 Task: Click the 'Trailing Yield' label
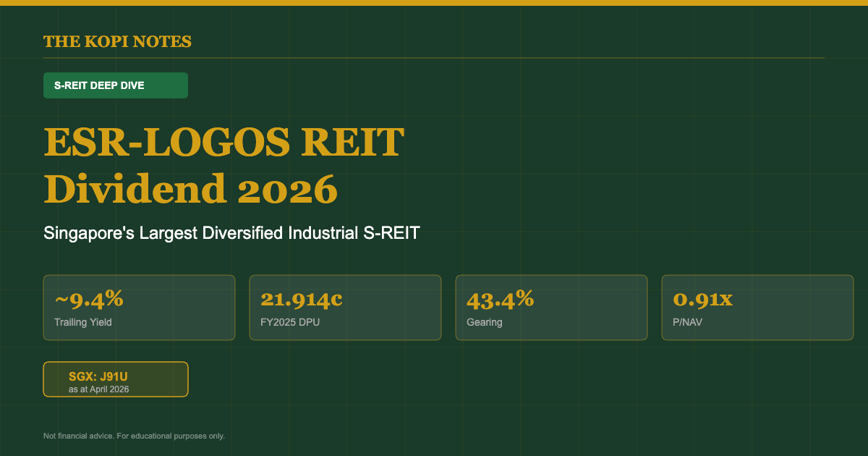coord(83,322)
